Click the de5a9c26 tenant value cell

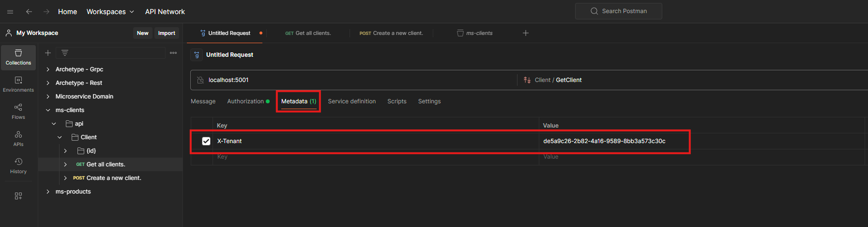[702, 141]
